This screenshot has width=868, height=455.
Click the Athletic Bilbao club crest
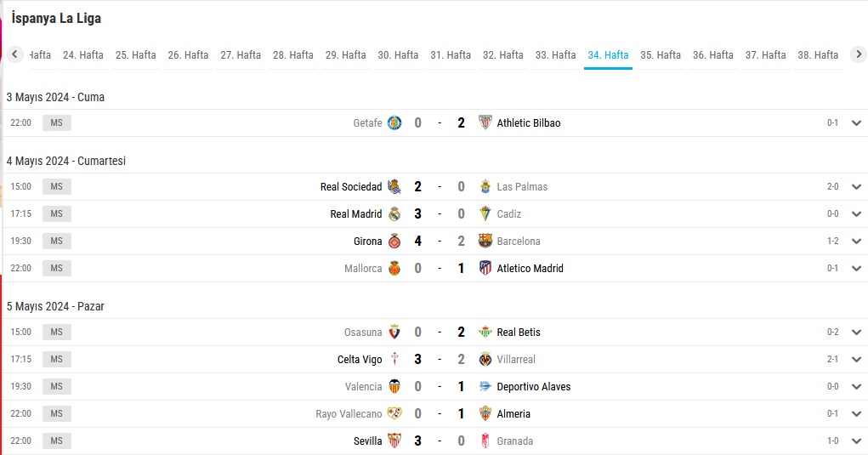pyautogui.click(x=485, y=122)
